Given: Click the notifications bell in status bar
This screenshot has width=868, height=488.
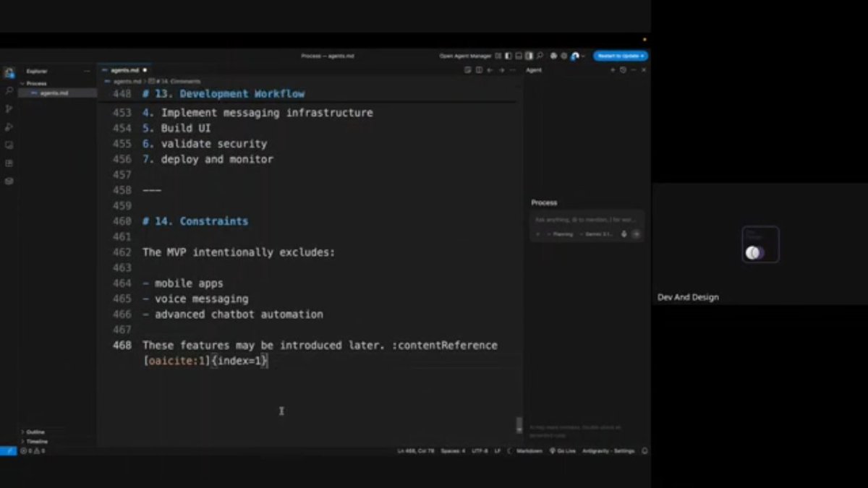Looking at the screenshot, I should tap(644, 450).
